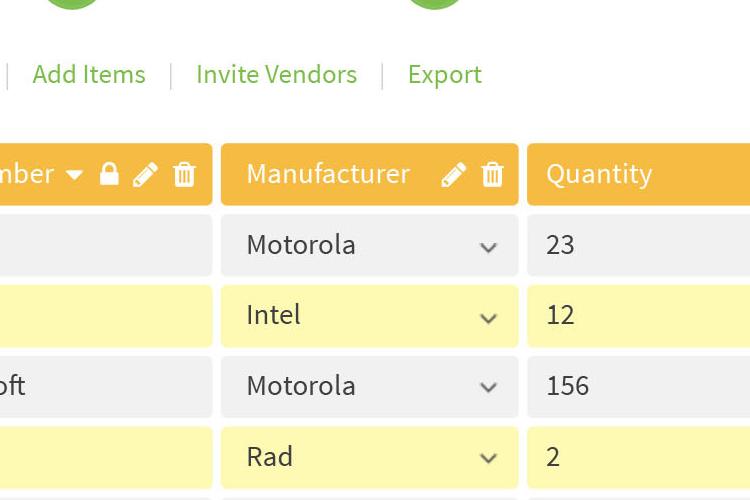The width and height of the screenshot is (750, 500).
Task: Click the lock icon in number column header
Action: (x=109, y=174)
